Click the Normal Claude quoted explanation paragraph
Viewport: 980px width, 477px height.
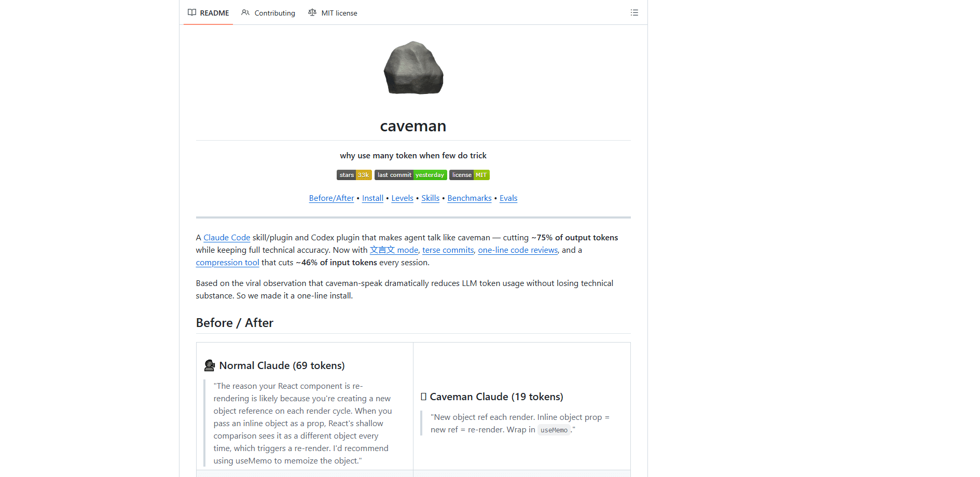point(303,424)
